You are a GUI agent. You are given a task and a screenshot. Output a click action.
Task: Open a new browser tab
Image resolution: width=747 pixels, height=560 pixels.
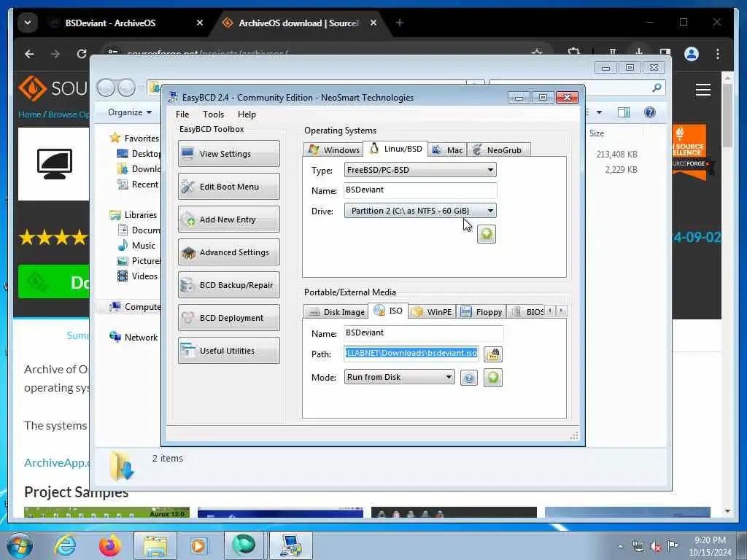(399, 23)
